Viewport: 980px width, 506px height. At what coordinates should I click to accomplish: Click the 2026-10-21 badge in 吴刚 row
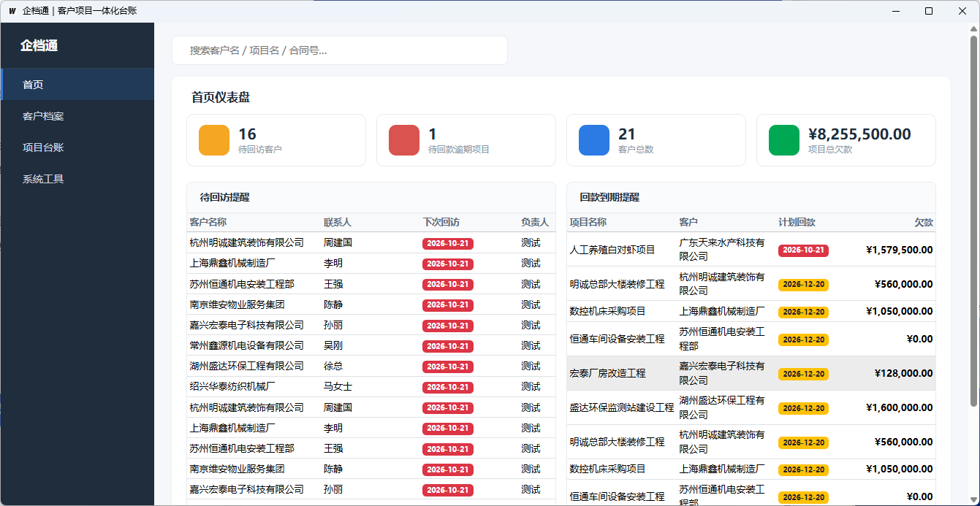coord(448,346)
